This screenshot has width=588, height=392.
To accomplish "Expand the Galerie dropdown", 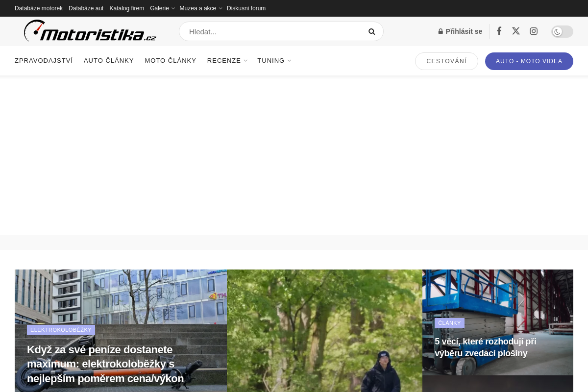I will 162,8.
